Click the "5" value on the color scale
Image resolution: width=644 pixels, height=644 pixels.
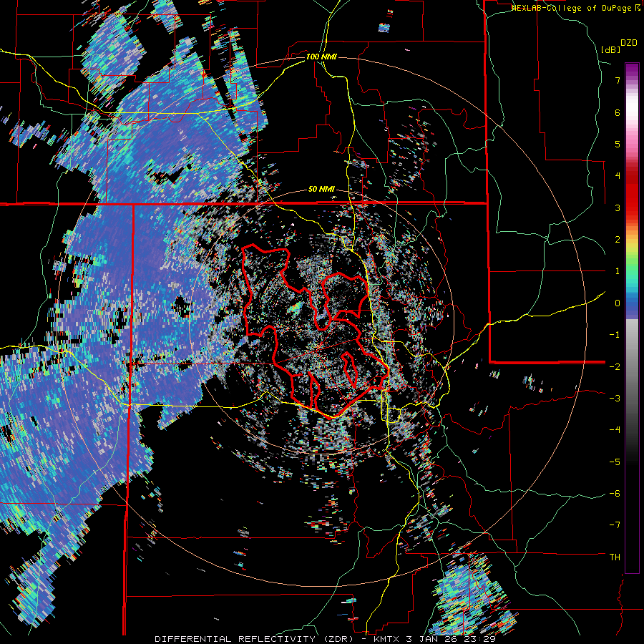click(618, 144)
